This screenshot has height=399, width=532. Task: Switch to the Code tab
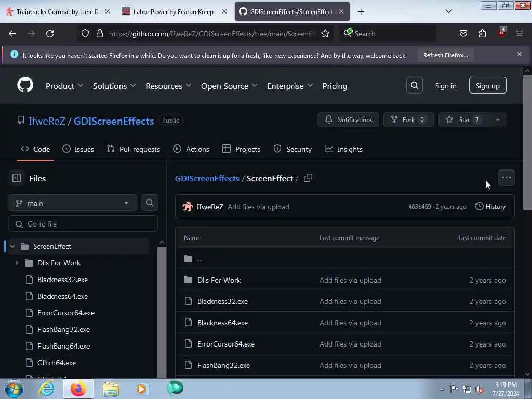tap(35, 149)
